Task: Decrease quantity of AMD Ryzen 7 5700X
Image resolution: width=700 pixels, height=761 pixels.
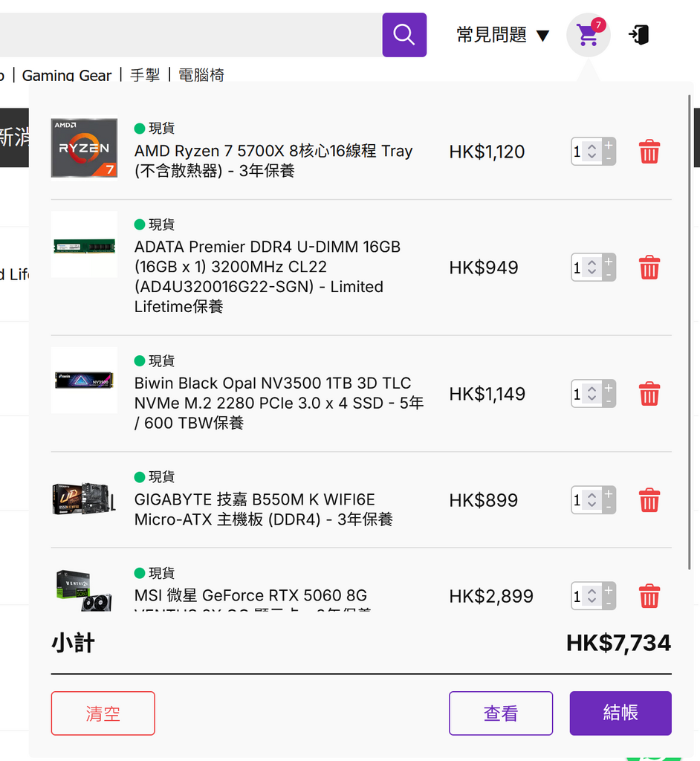Action: coord(609,159)
